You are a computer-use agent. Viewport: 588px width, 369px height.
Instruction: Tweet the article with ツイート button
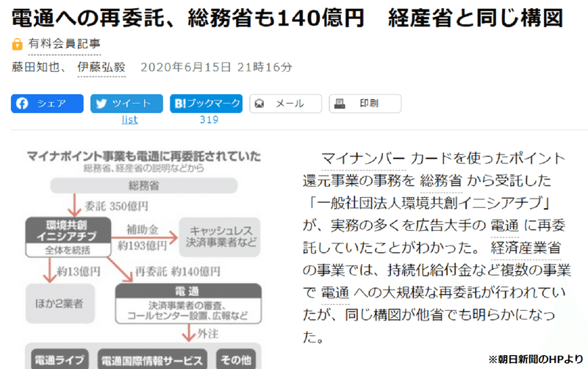pos(126,104)
